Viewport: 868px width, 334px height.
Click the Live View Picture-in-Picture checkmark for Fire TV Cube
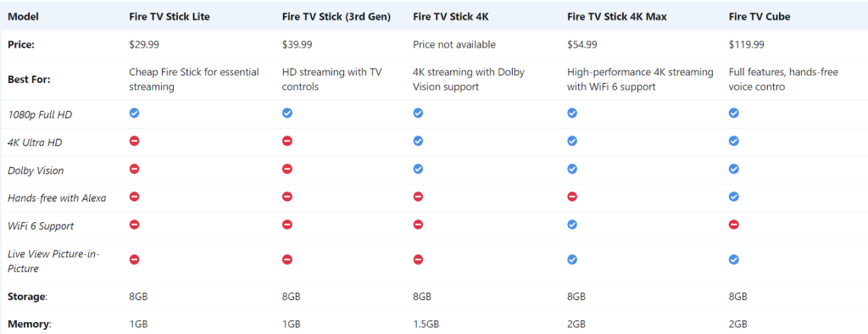(x=733, y=259)
